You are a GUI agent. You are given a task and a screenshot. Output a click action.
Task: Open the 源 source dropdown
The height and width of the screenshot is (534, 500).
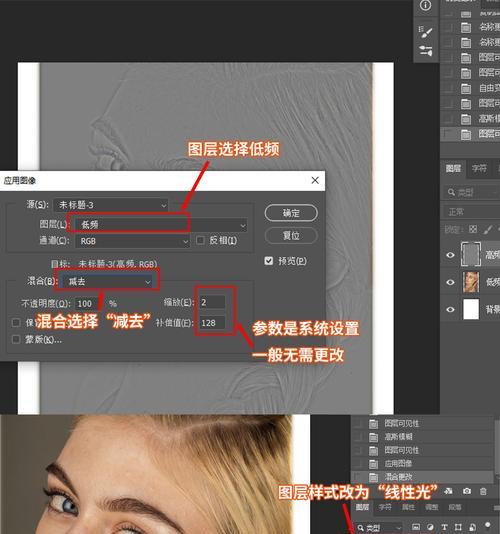click(111, 205)
